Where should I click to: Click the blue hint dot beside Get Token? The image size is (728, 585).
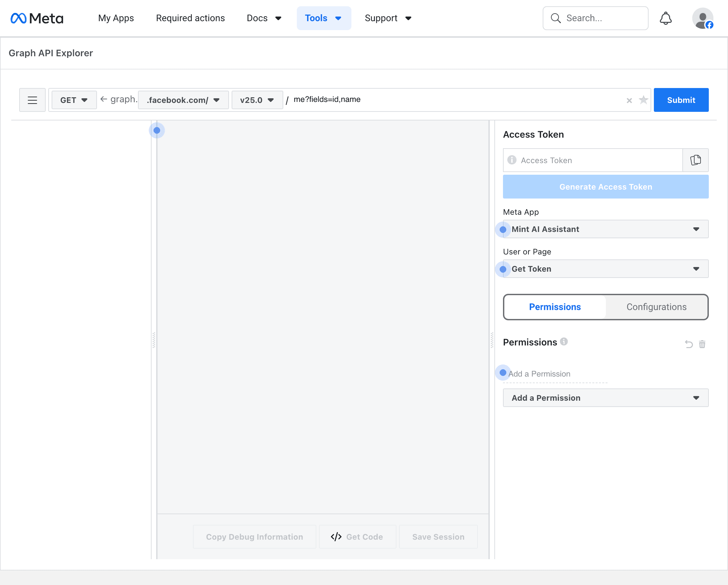pyautogui.click(x=503, y=269)
